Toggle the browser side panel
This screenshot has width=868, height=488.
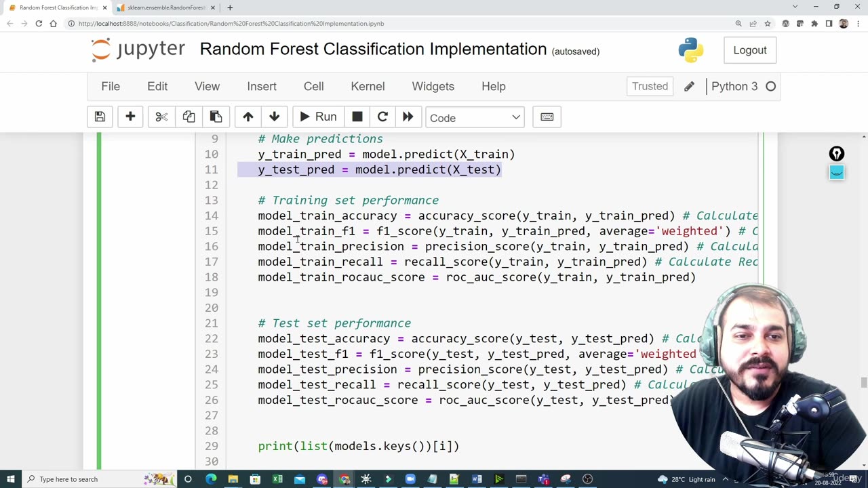click(x=829, y=24)
